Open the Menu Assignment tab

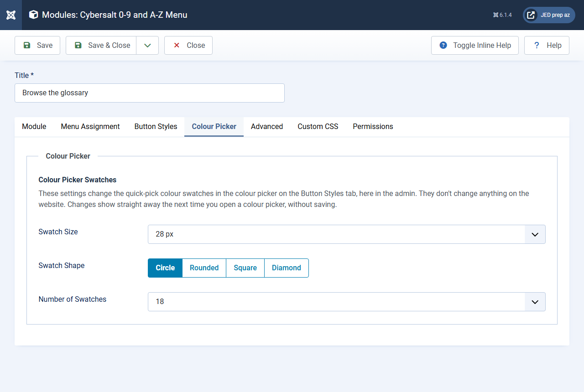coord(90,127)
